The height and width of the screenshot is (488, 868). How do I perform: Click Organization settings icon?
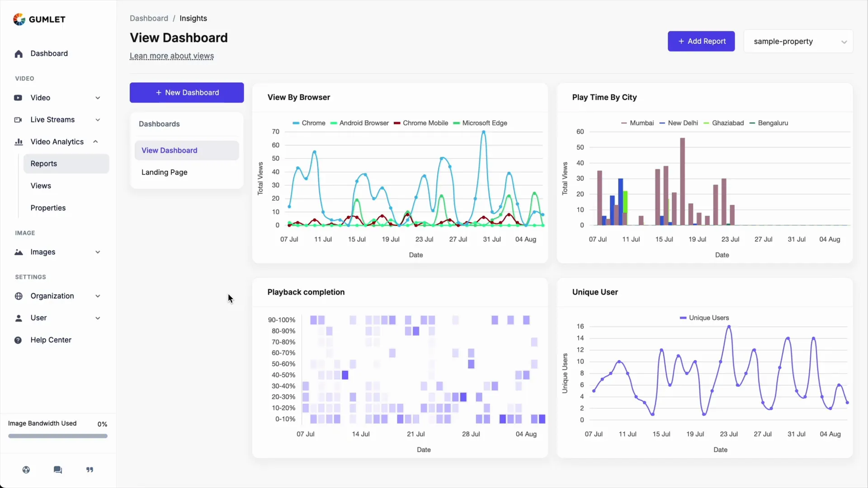[x=18, y=296]
